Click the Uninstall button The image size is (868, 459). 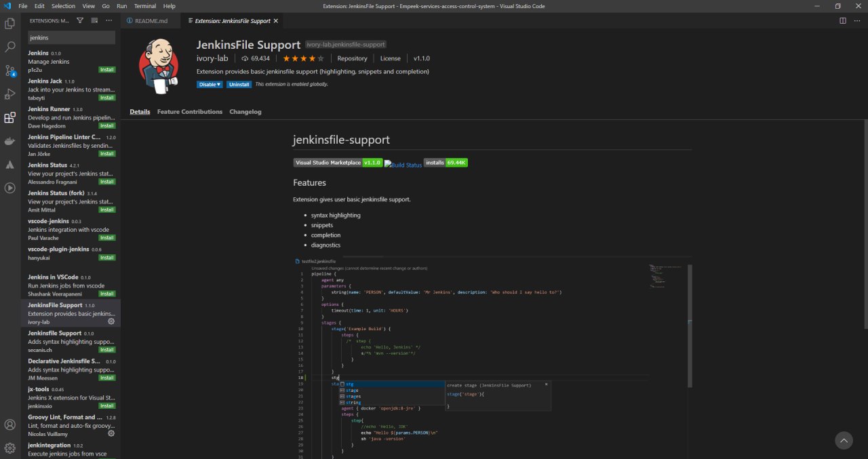click(x=239, y=85)
